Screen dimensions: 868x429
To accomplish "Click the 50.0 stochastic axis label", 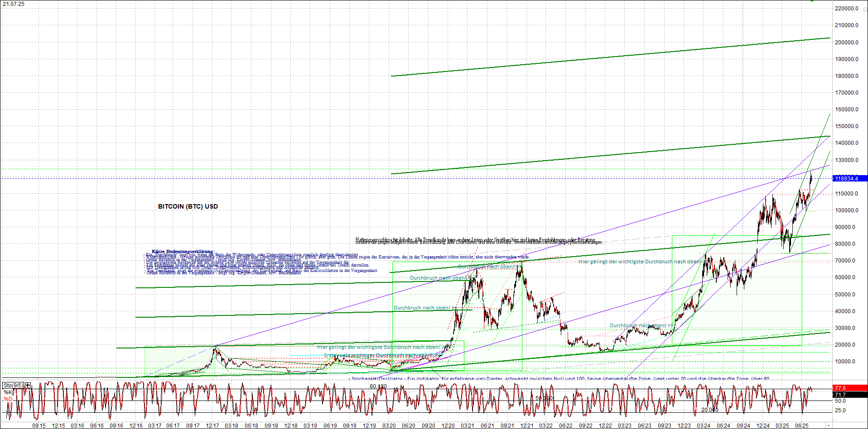I will (840, 401).
